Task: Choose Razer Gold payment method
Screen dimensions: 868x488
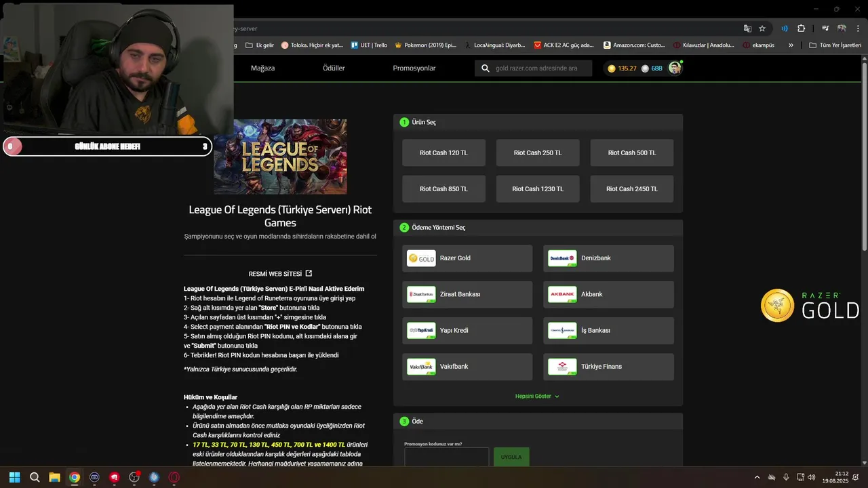Action: click(467, 258)
